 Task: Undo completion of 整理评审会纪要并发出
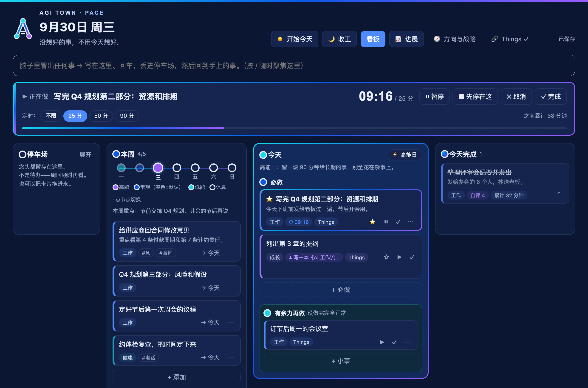[559, 195]
